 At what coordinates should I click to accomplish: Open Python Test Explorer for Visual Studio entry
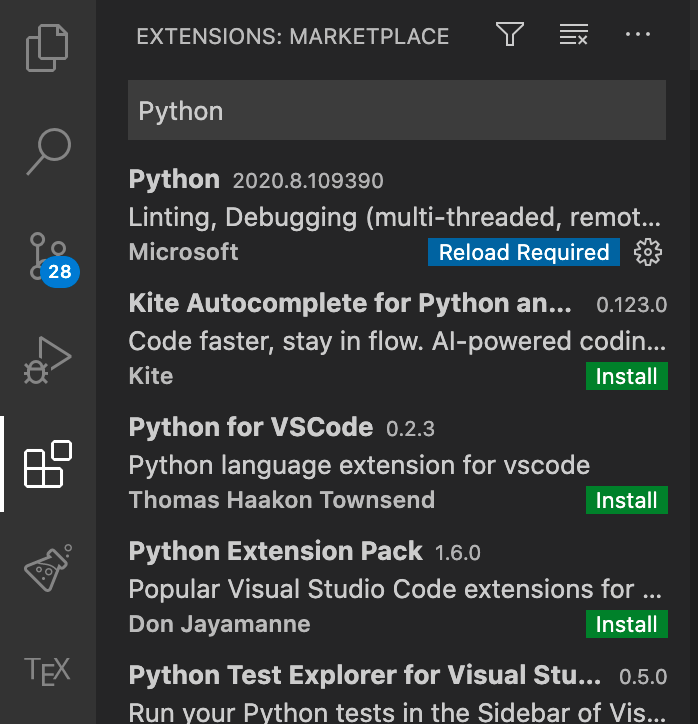397,693
